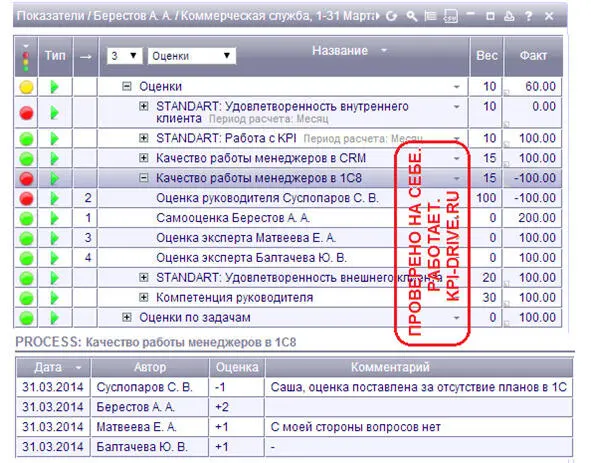Open the row menu arrow of Оценки по задачам
Screen dimensions: 591x463
(456, 318)
